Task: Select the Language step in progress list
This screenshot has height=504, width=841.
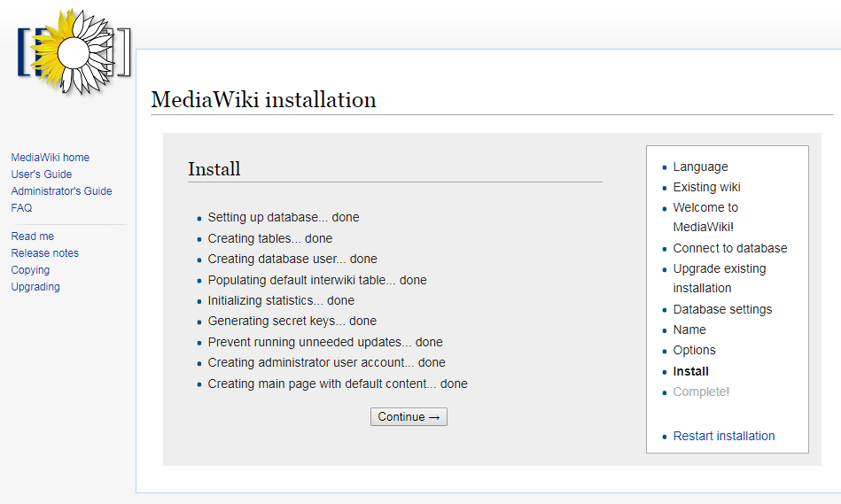Action: [700, 167]
